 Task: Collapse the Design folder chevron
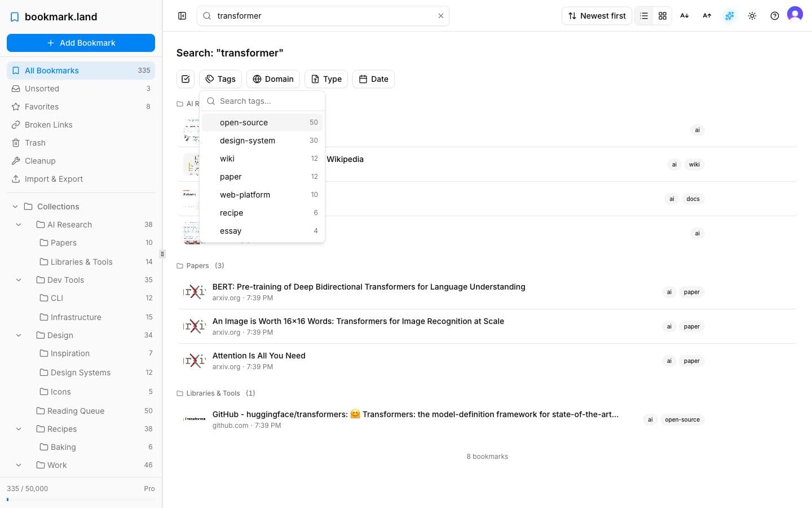click(19, 335)
